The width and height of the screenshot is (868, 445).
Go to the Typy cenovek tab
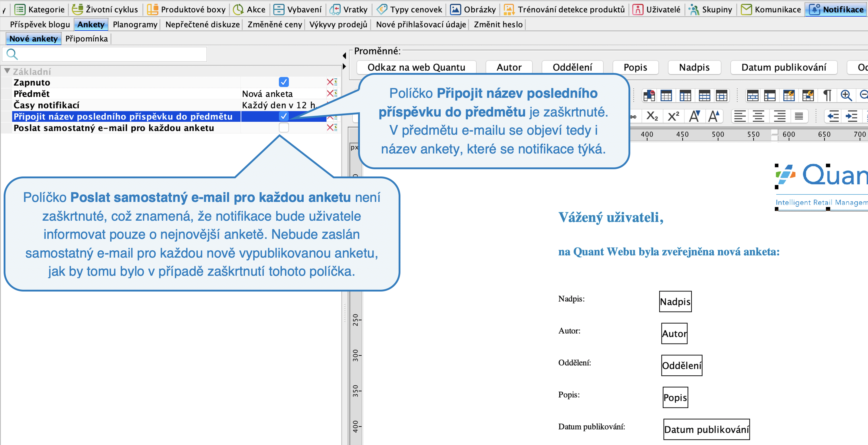(409, 9)
